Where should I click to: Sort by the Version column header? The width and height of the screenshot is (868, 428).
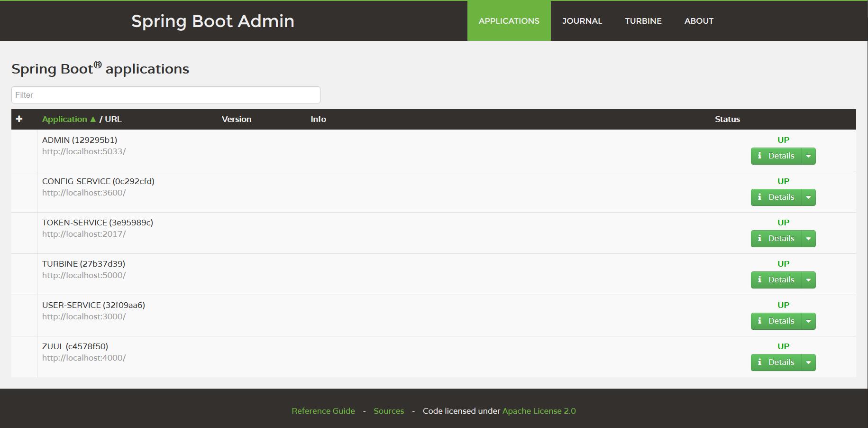coord(237,119)
